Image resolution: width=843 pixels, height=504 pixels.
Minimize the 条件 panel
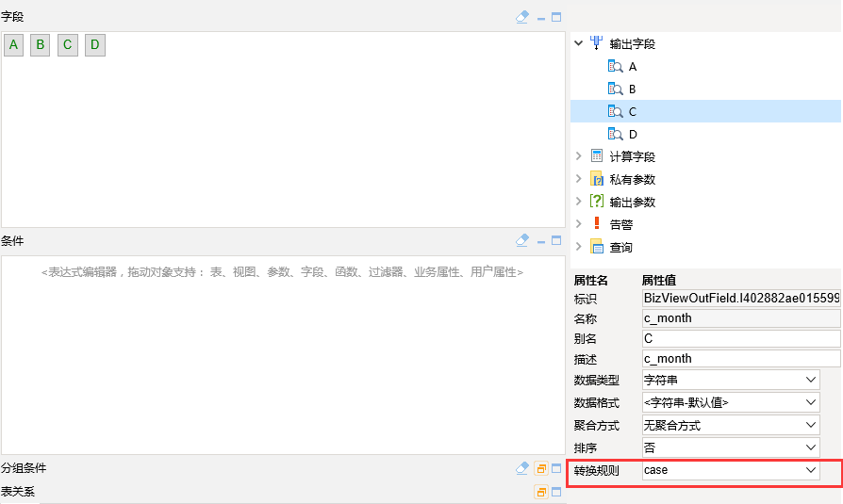[541, 242]
